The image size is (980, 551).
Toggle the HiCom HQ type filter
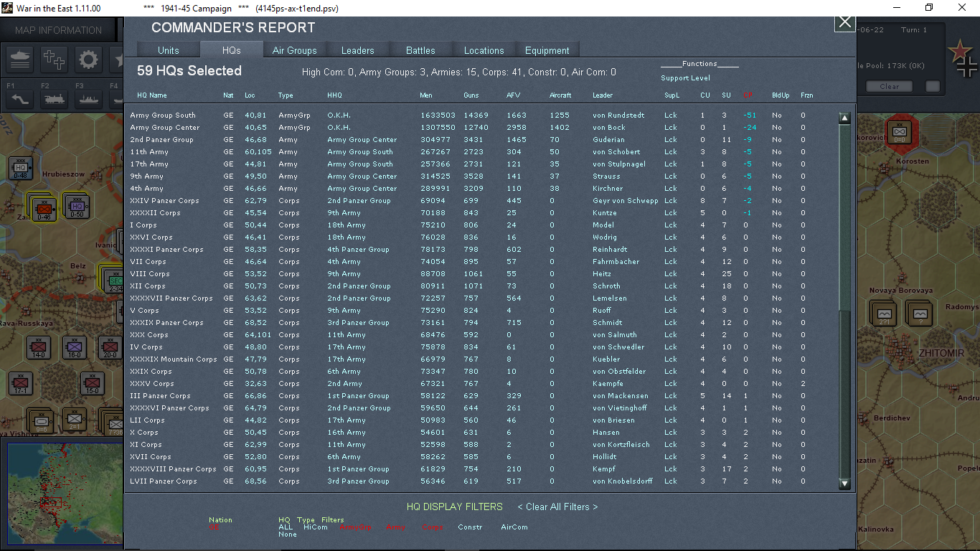[315, 527]
